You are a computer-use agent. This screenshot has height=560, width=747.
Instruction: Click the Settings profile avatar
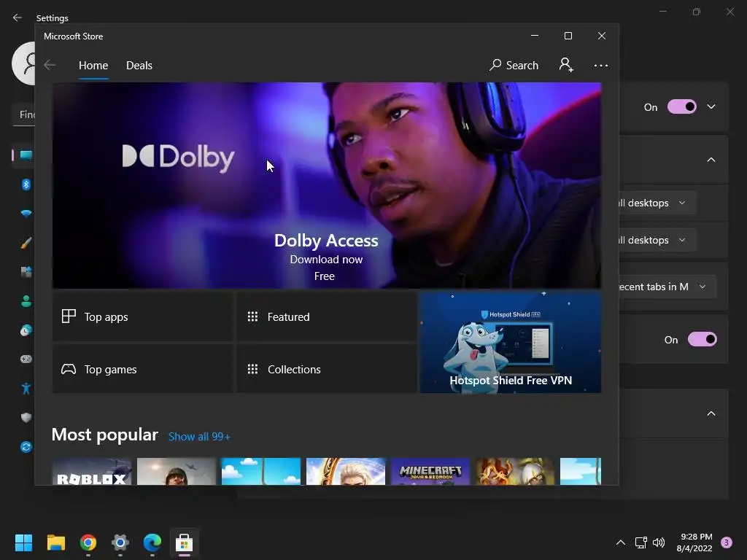23,63
